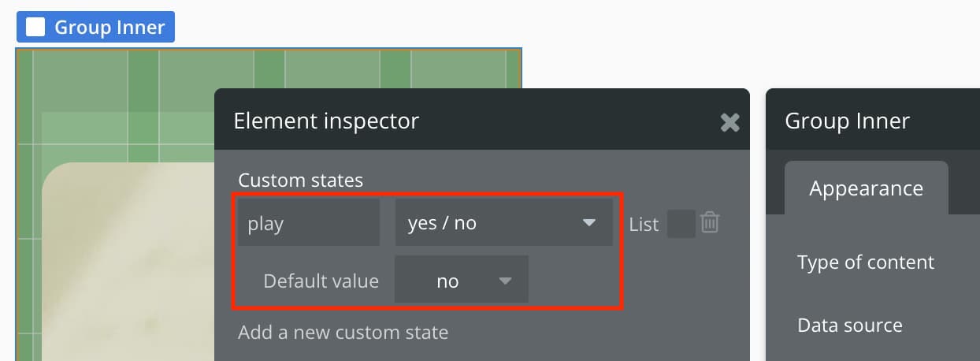The height and width of the screenshot is (361, 980).
Task: Close the Element inspector panel
Action: coord(730,121)
